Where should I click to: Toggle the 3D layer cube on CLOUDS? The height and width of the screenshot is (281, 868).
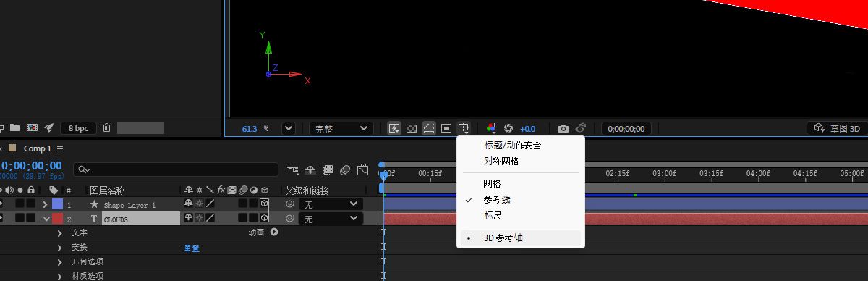(265, 218)
